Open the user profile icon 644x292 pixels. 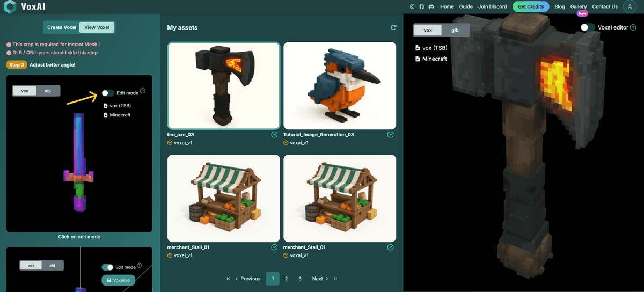(x=629, y=6)
